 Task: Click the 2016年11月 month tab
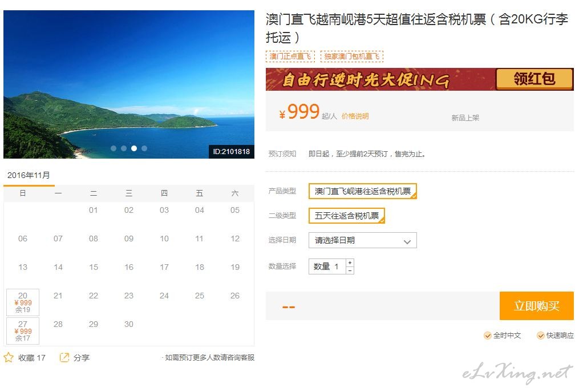(29, 176)
